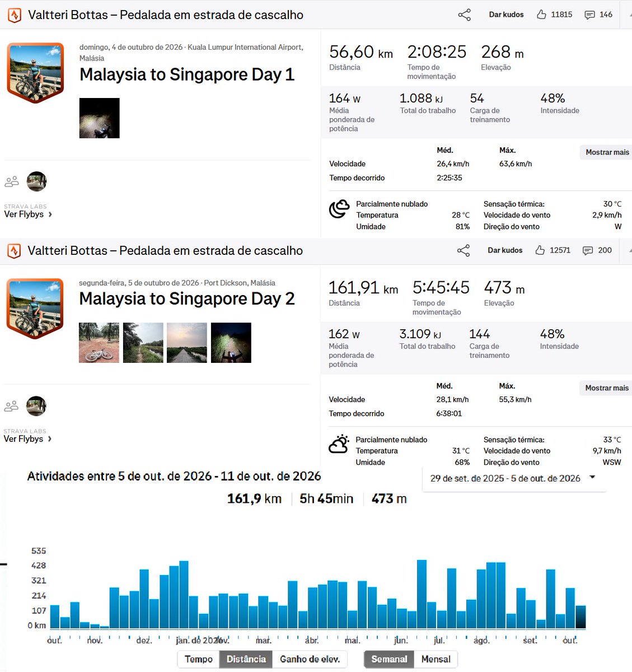Share the Day 2 activity via share icon

pyautogui.click(x=464, y=250)
